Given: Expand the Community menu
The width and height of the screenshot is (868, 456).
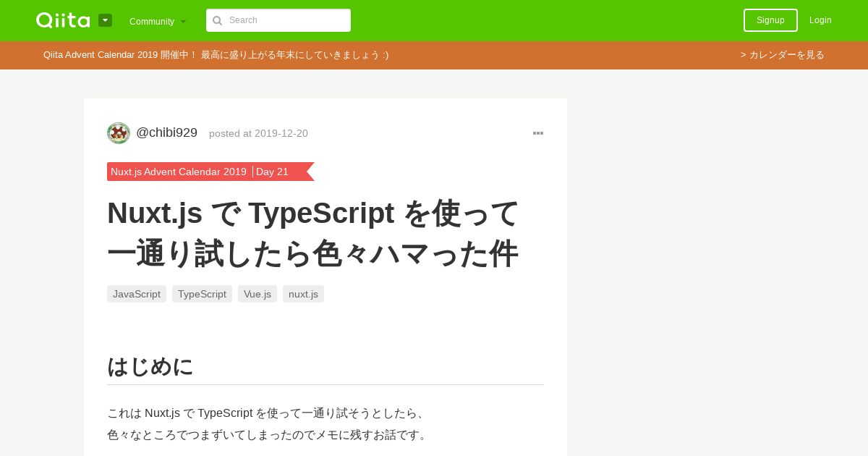Looking at the screenshot, I should point(158,21).
